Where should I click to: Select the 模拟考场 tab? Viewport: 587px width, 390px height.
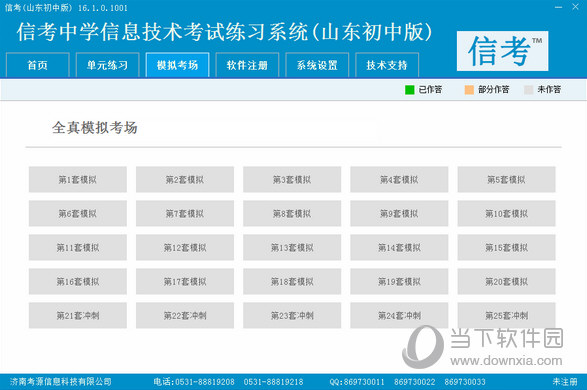coord(177,65)
